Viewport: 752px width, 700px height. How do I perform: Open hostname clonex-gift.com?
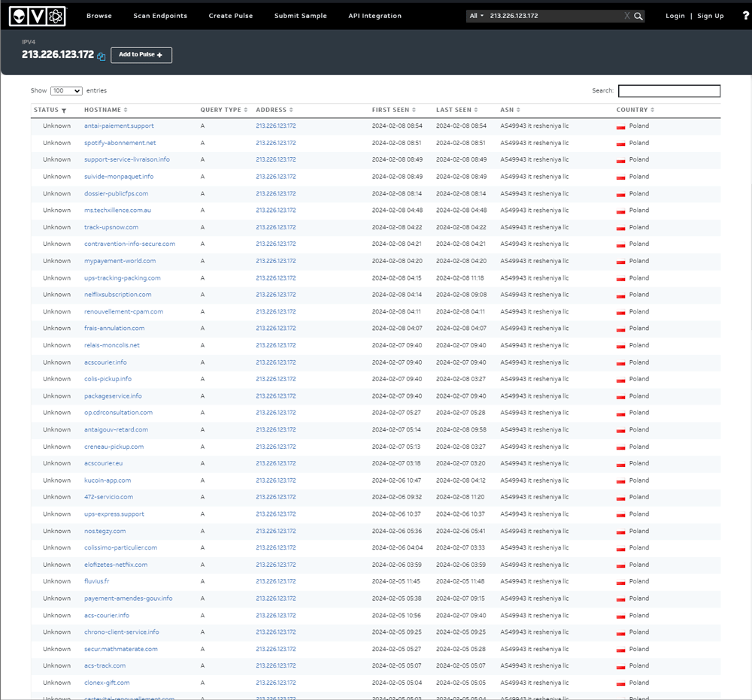point(107,683)
